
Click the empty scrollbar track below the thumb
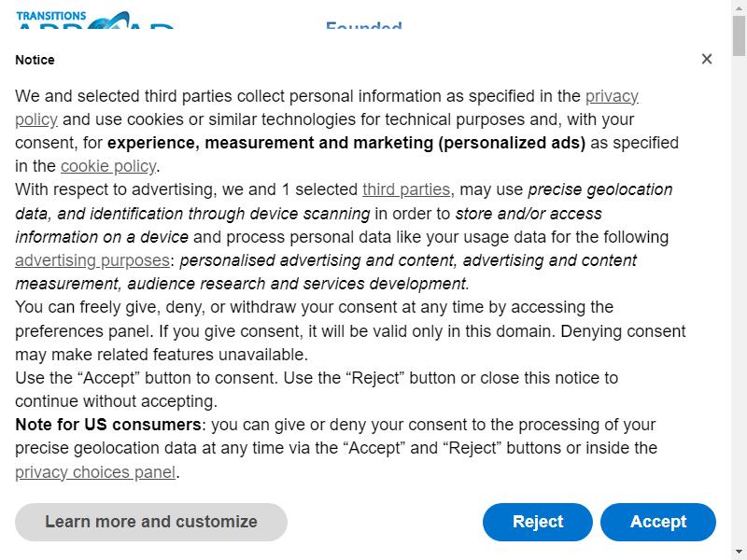click(739, 300)
